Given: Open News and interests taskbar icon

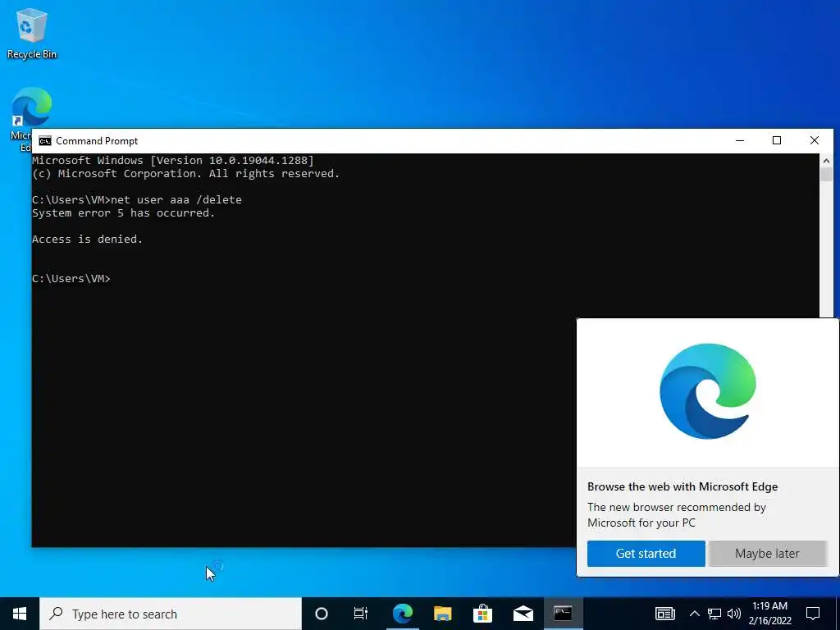Looking at the screenshot, I should (664, 614).
